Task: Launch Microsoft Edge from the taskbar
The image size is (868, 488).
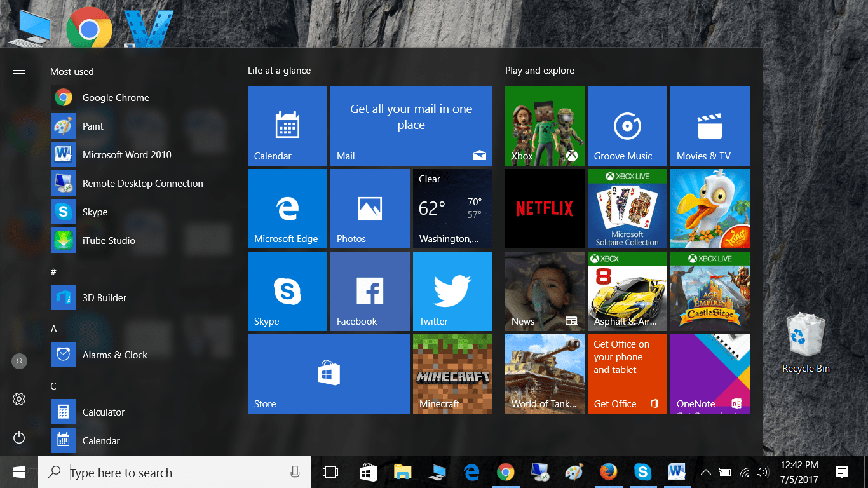Action: pos(471,472)
